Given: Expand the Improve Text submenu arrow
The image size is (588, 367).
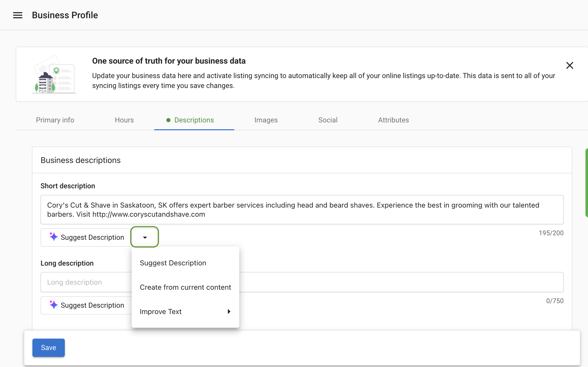Looking at the screenshot, I should tap(229, 311).
